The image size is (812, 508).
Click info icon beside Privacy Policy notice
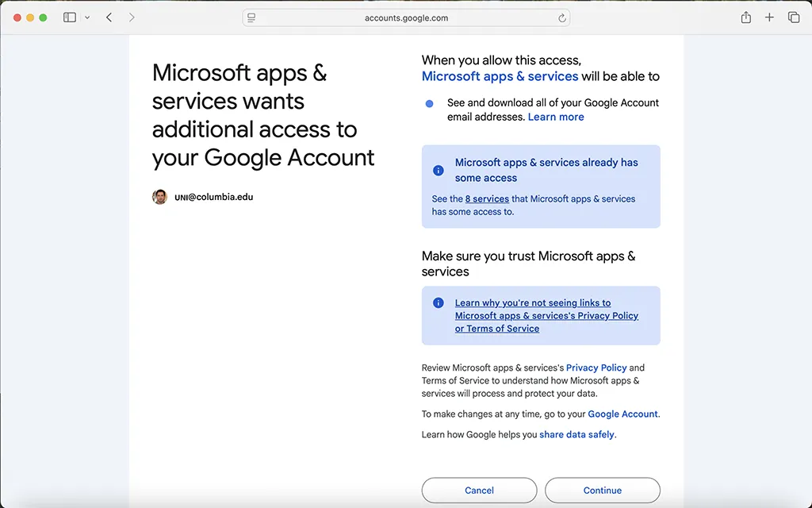pyautogui.click(x=438, y=302)
